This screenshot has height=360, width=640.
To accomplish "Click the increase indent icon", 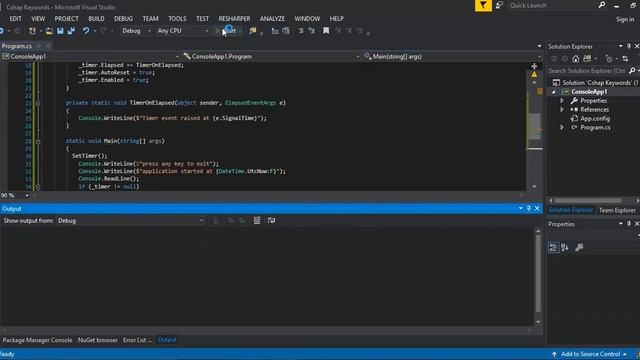I will tap(312, 31).
